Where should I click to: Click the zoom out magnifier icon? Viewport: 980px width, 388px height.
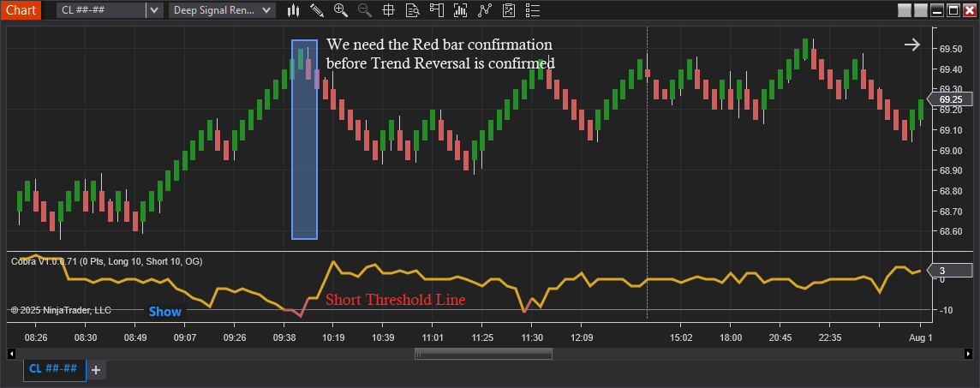(365, 10)
